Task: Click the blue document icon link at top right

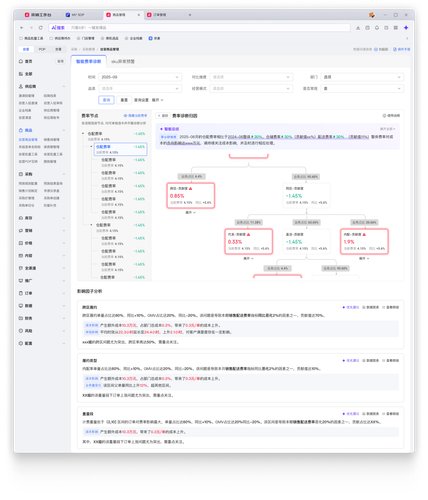Action: pyautogui.click(x=401, y=49)
